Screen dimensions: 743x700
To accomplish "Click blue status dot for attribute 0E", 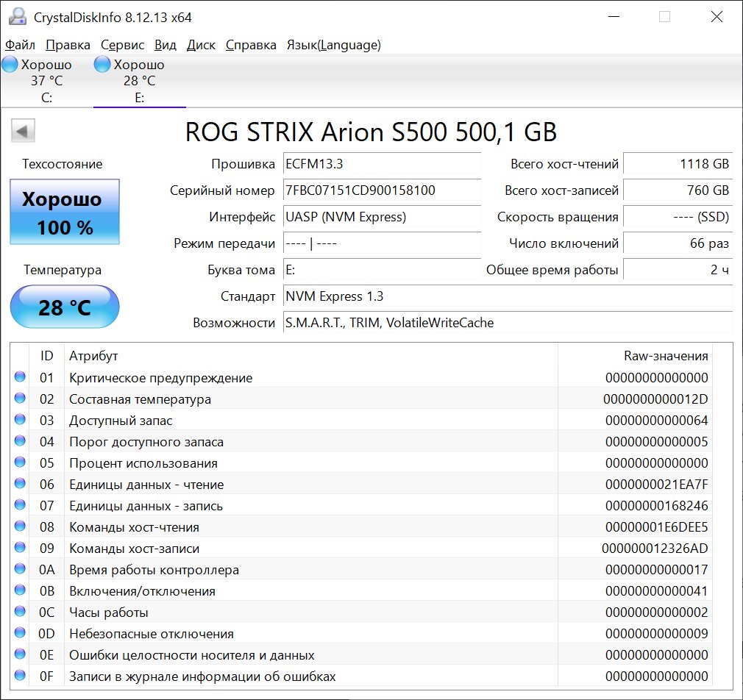I will tap(20, 654).
